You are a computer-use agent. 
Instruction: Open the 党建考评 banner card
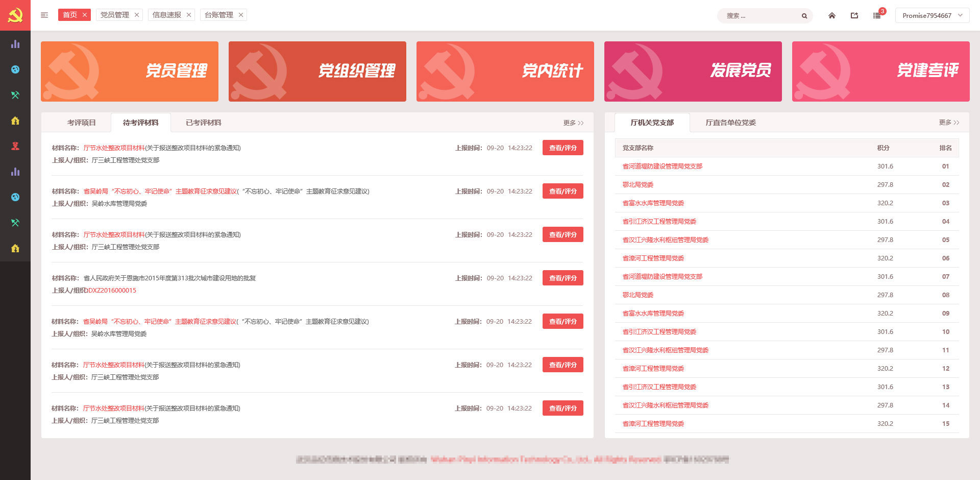point(880,71)
